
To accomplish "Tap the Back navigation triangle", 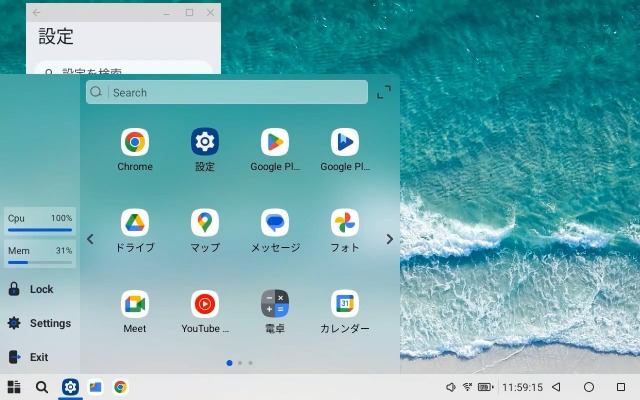I will click(556, 387).
